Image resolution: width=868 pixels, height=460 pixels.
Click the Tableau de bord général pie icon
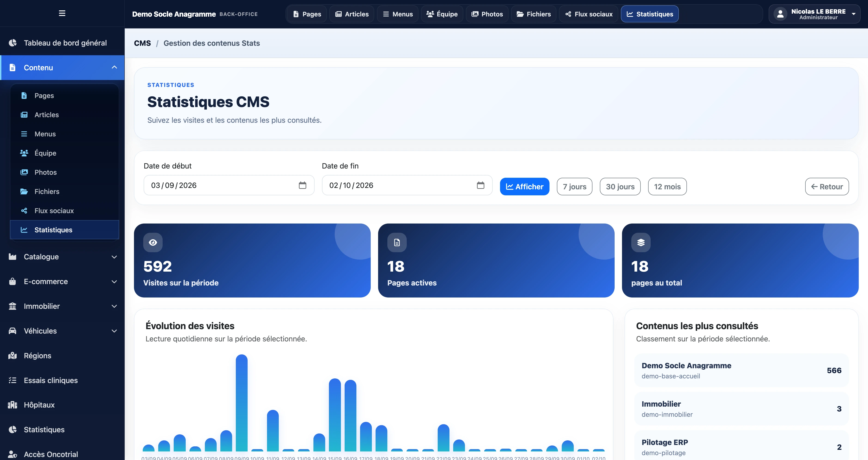[12, 43]
